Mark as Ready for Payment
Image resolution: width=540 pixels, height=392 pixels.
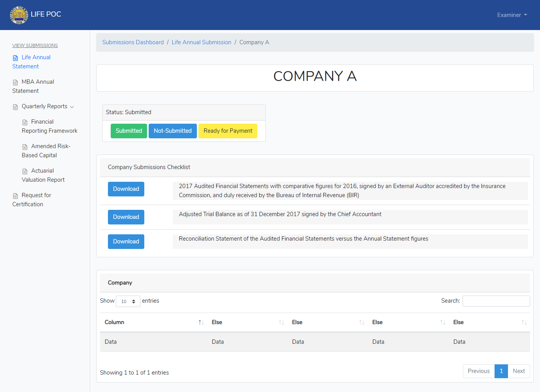(x=228, y=131)
